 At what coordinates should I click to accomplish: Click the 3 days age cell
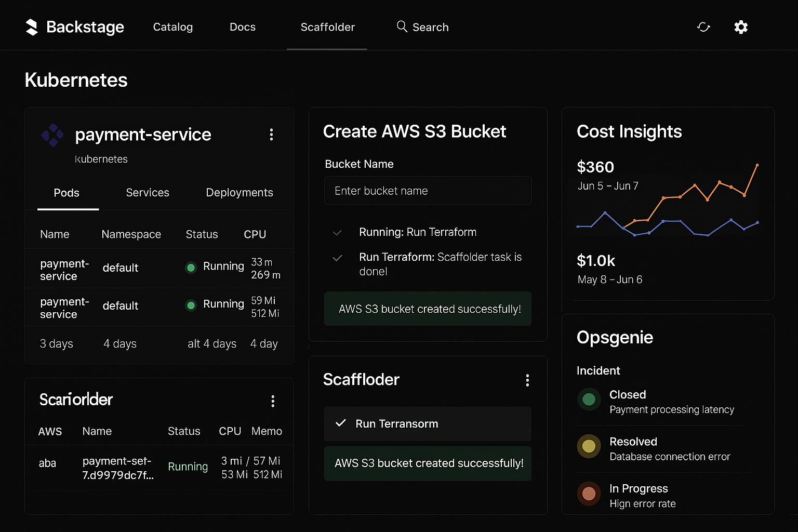[57, 344]
